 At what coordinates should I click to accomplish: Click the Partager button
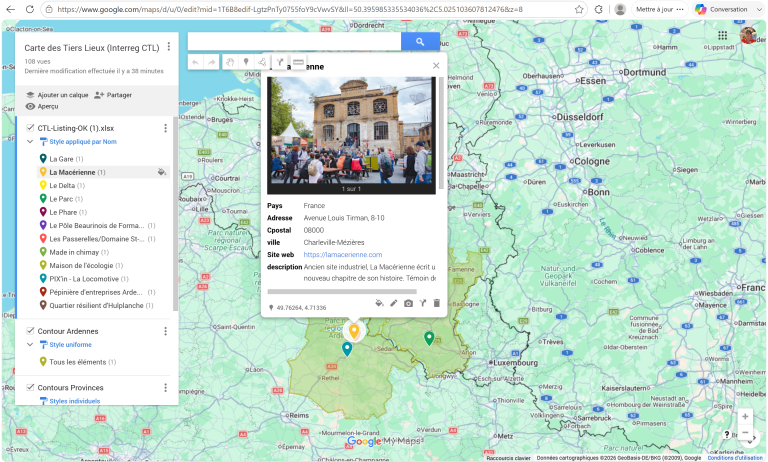click(x=113, y=95)
